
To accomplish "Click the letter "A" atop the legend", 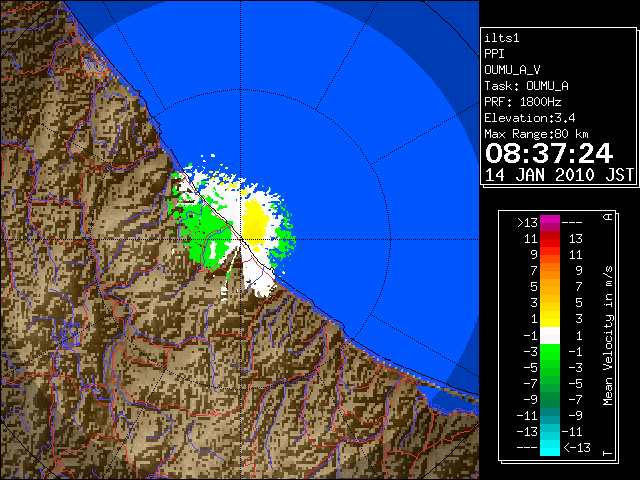I will coord(608,217).
